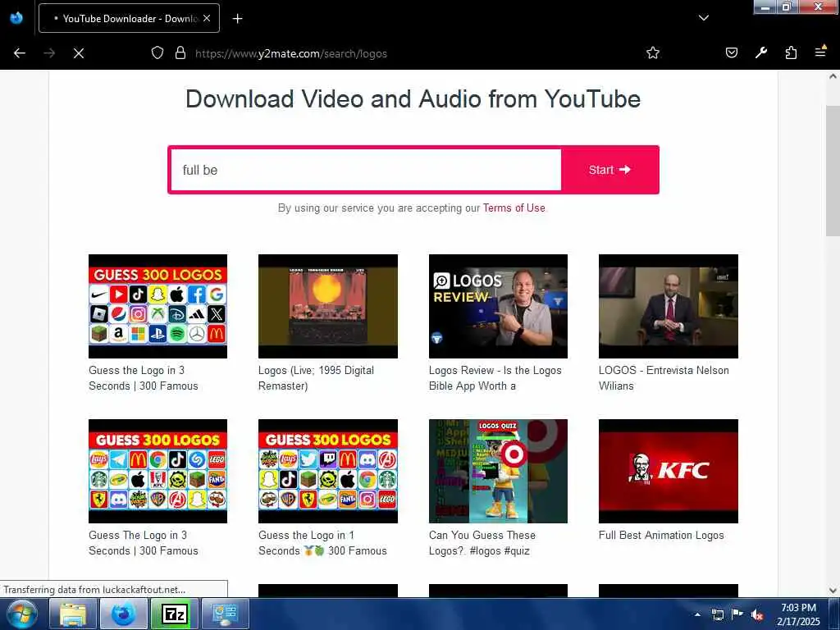Open the Logos Quiz Target thumbnail
Screen dimensions: 840x630
498,471
